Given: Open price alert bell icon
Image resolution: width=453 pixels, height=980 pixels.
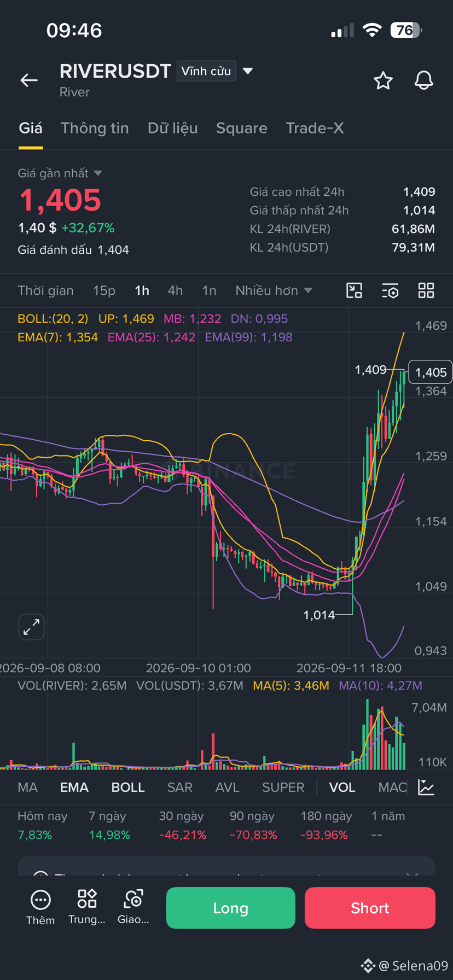Looking at the screenshot, I should 423,80.
